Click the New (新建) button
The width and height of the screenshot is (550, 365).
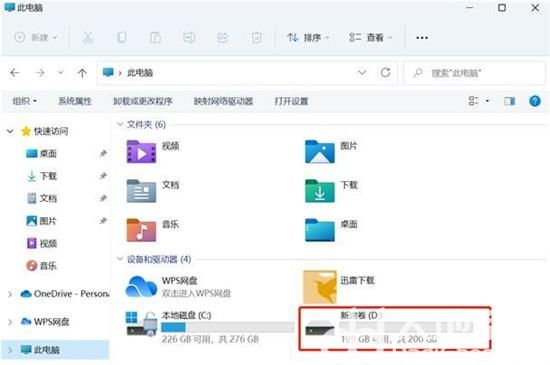pos(35,37)
